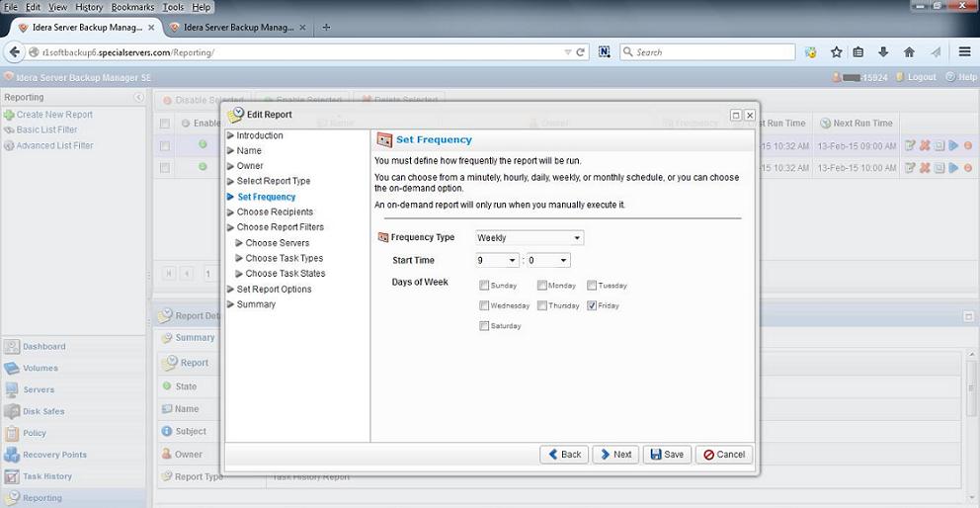This screenshot has height=508, width=980.
Task: Click the edit icon for 09:00 AM report row
Action: pyautogui.click(x=910, y=145)
